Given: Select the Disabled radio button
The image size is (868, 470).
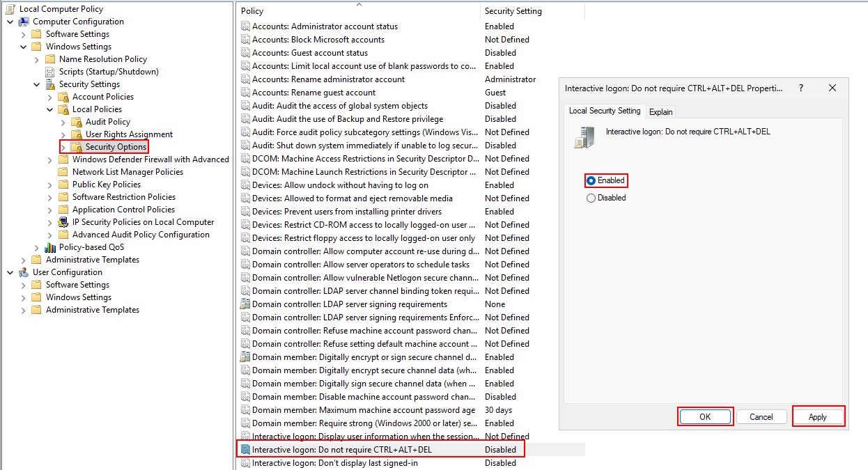Looking at the screenshot, I should pyautogui.click(x=591, y=198).
